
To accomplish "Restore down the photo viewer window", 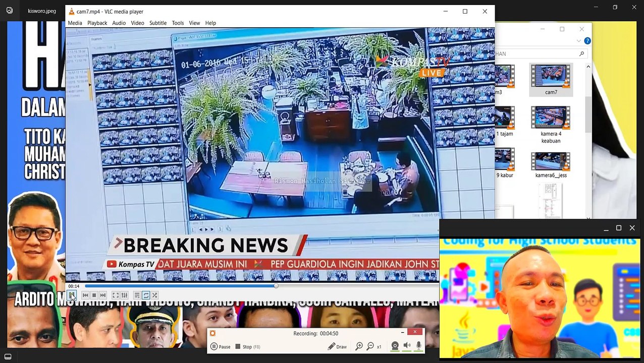I will [615, 7].
